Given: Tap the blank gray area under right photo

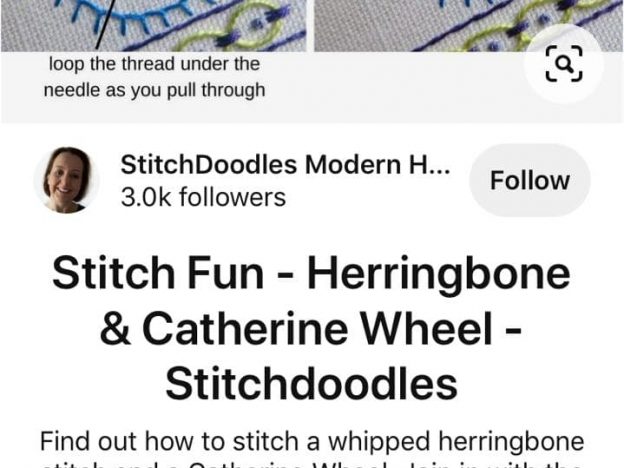Looking at the screenshot, I should point(418,87).
